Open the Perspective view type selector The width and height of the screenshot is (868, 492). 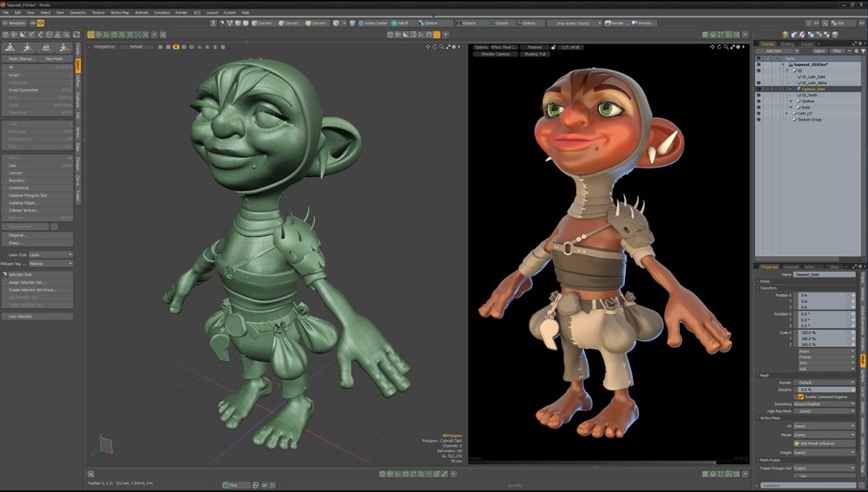click(103, 47)
